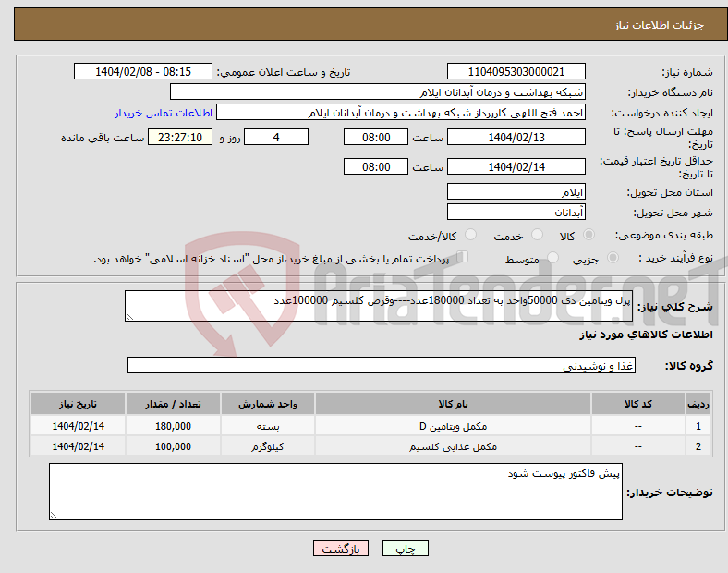Click the description textarea resize handle
This screenshot has height=573, width=728.
coord(129,317)
